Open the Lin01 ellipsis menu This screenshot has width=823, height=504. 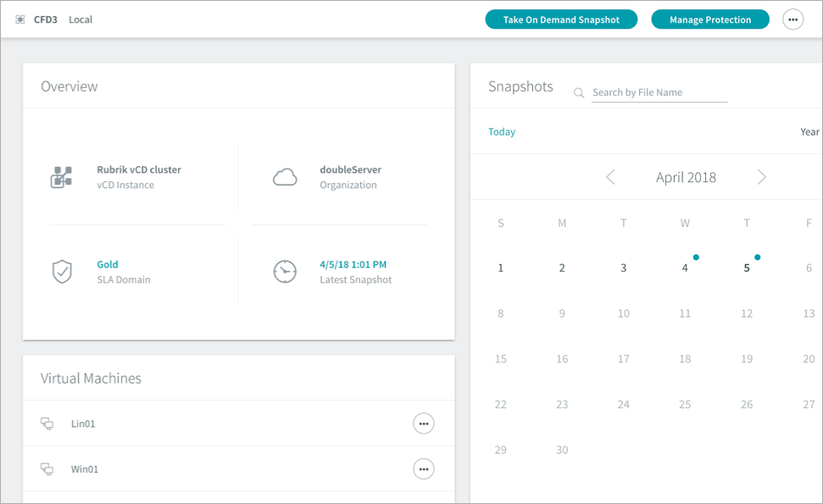424,424
